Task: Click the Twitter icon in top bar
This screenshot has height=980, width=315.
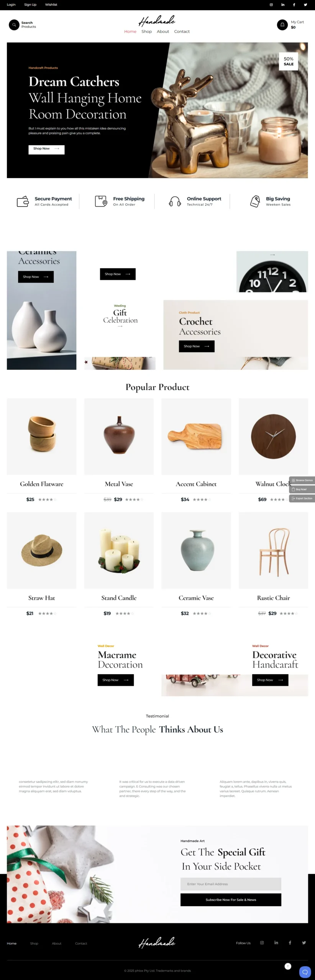Action: tap(305, 5)
